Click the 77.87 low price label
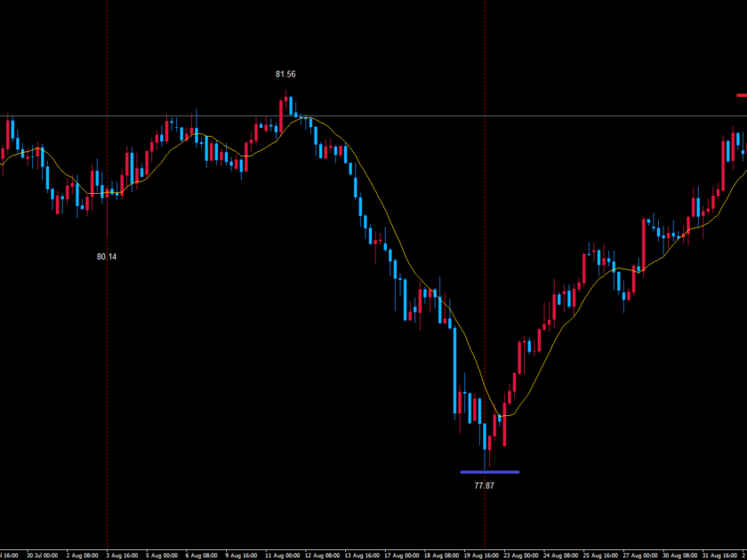747x560 pixels. (x=485, y=486)
